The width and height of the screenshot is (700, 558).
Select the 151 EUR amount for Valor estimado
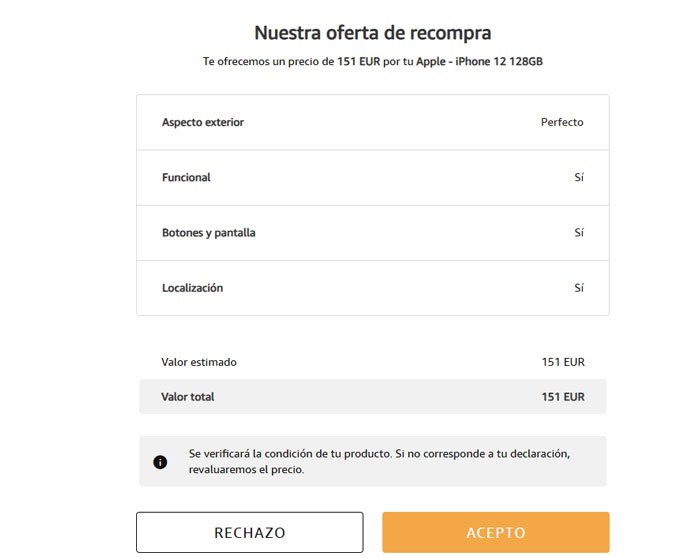click(x=563, y=362)
